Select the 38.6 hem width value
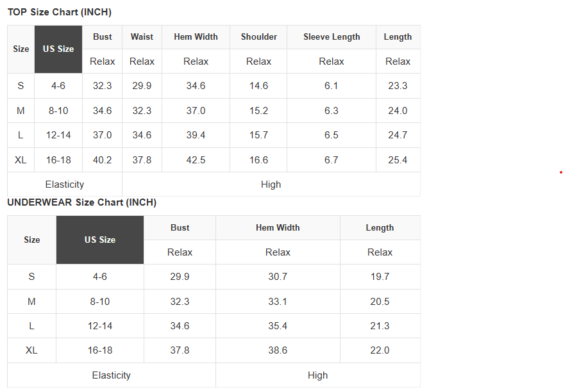 pos(278,350)
